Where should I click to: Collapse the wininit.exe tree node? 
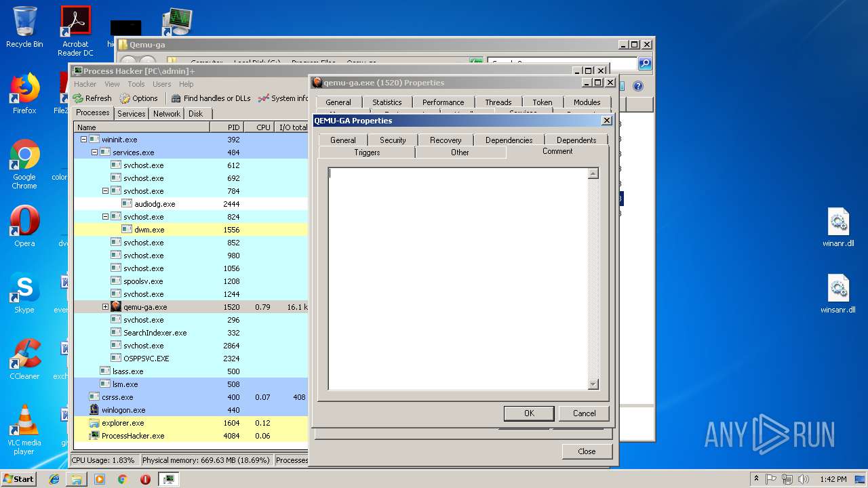pos(84,140)
